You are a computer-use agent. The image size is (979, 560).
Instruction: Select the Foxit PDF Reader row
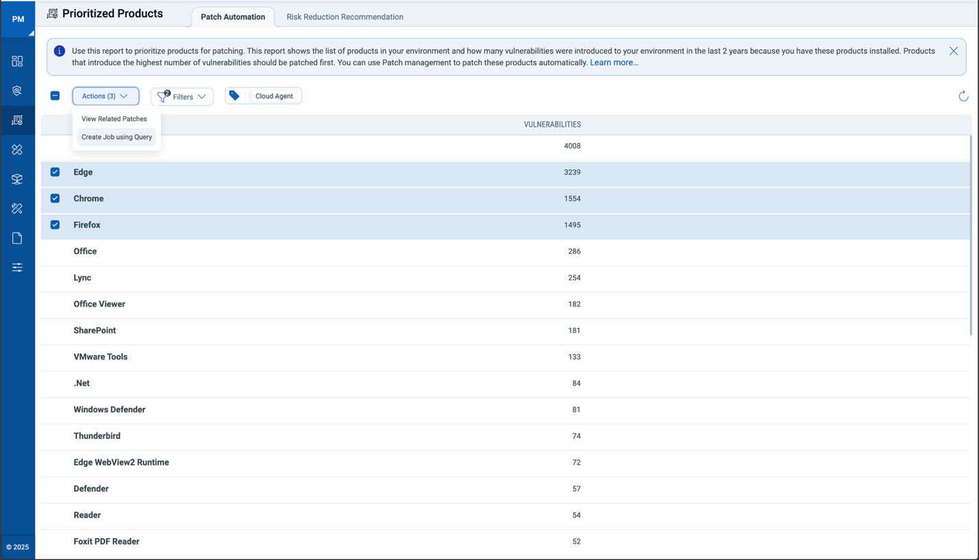pos(506,542)
